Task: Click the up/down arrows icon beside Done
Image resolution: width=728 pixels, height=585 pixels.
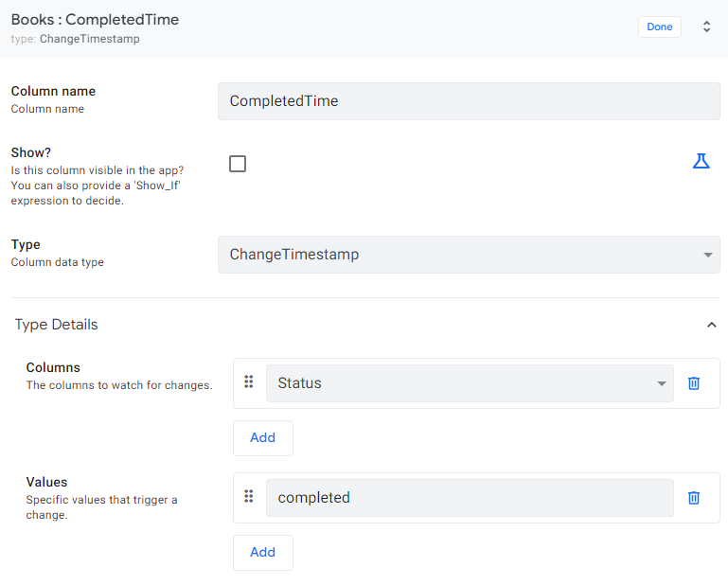Action: click(x=706, y=27)
